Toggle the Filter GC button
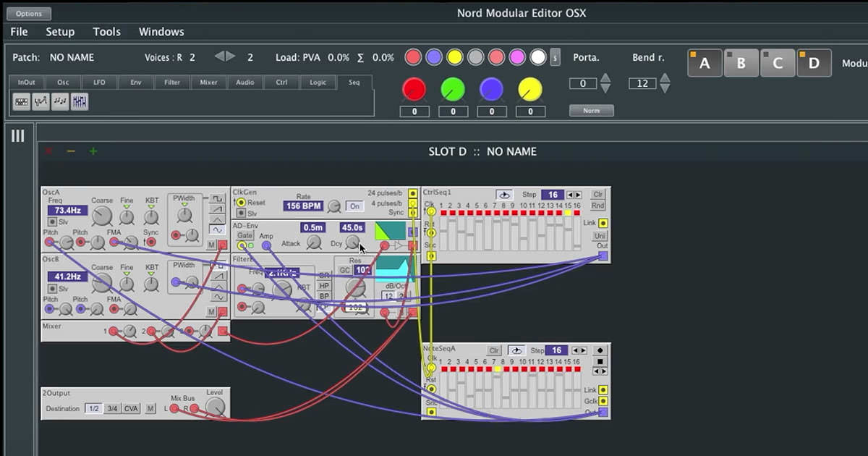 [x=344, y=270]
